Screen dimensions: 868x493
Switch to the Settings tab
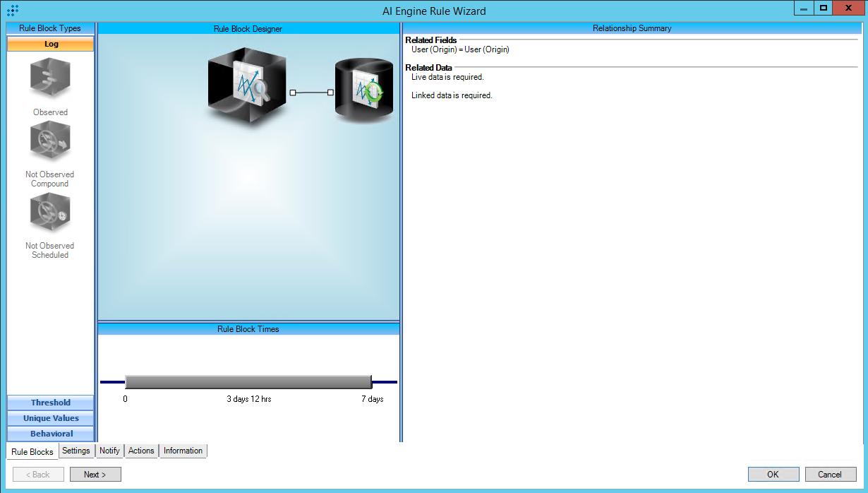pyautogui.click(x=76, y=451)
